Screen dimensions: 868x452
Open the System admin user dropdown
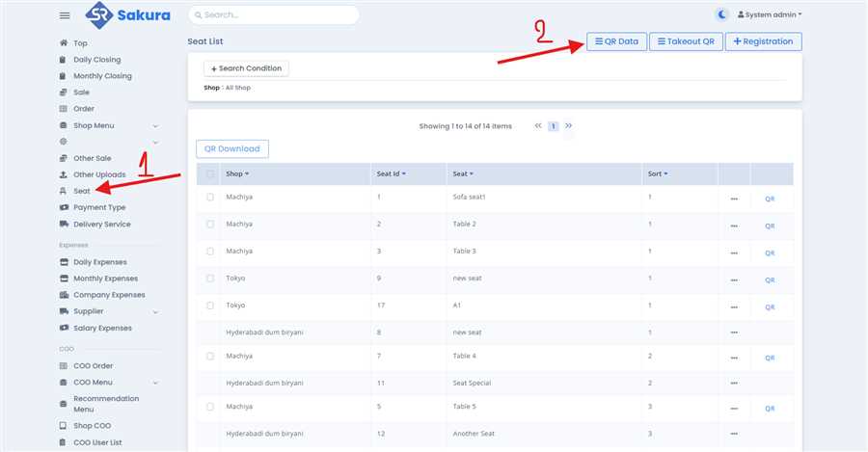[770, 14]
